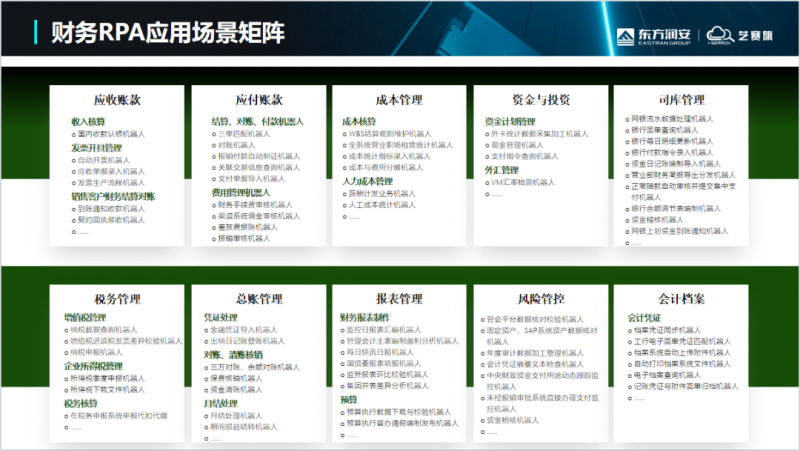Click the 司库管理 card heading
800x451 pixels.
[x=682, y=100]
